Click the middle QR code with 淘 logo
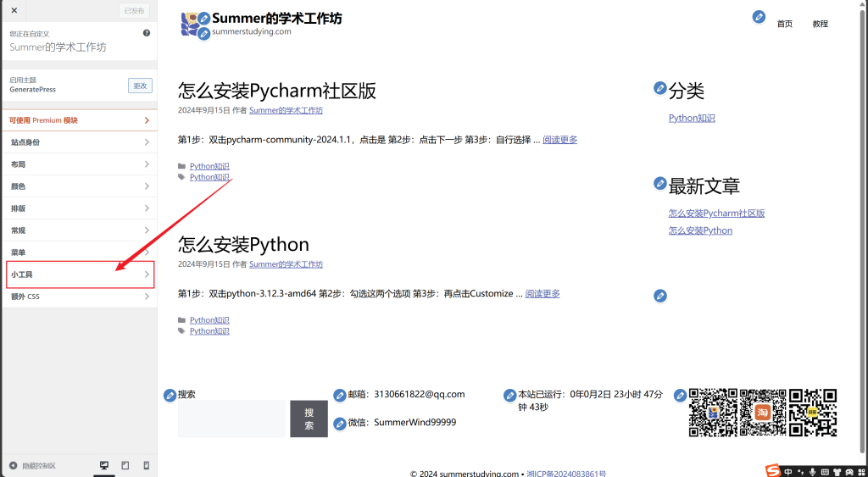 pos(763,413)
